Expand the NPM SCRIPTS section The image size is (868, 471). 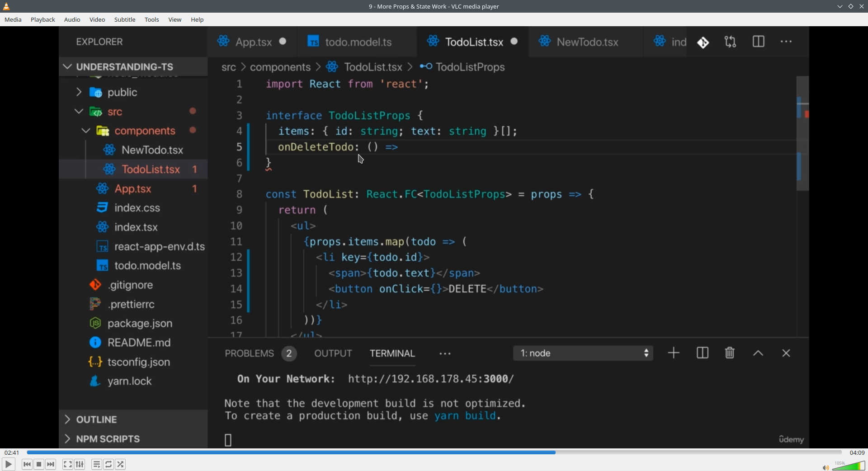pos(133,439)
